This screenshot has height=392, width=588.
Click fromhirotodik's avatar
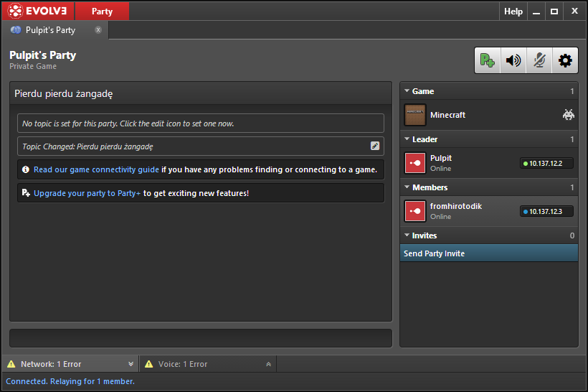click(x=415, y=211)
